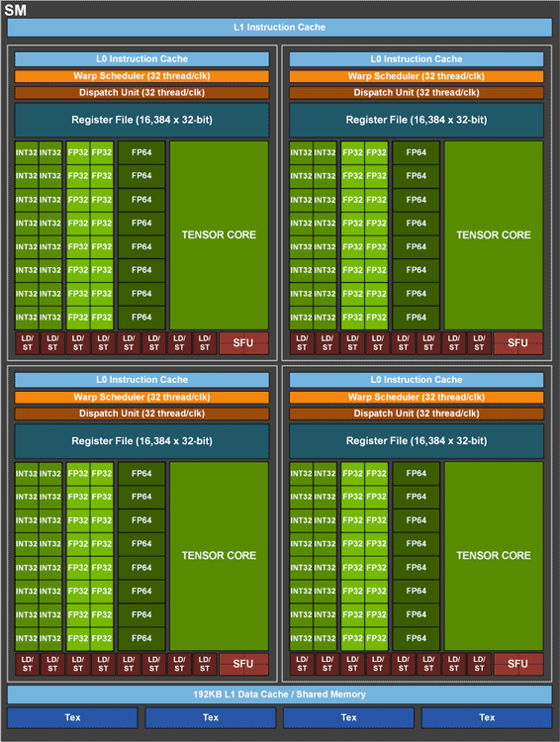This screenshot has width=560, height=742.
Task: Click the bottom-right Register File block
Action: (x=417, y=441)
